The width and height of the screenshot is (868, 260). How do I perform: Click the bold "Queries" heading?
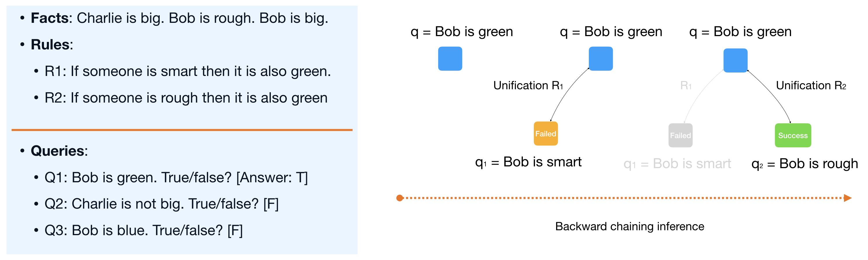click(x=57, y=151)
